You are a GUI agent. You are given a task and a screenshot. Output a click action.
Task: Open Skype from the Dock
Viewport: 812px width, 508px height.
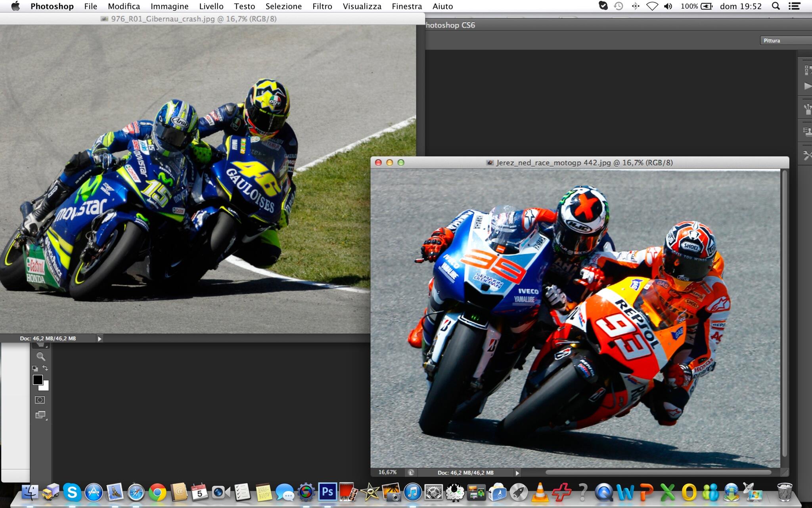point(72,492)
